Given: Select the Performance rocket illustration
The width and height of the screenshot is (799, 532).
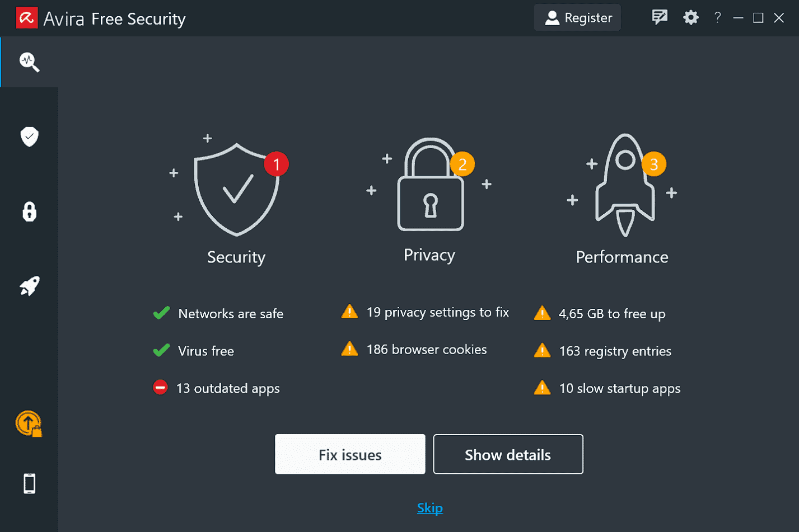Looking at the screenshot, I should click(x=624, y=185).
